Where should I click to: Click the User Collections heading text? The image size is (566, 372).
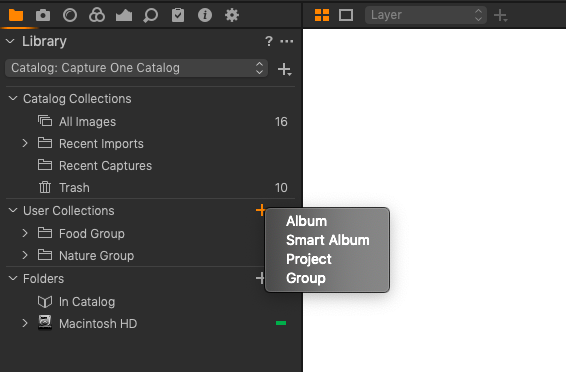69,210
